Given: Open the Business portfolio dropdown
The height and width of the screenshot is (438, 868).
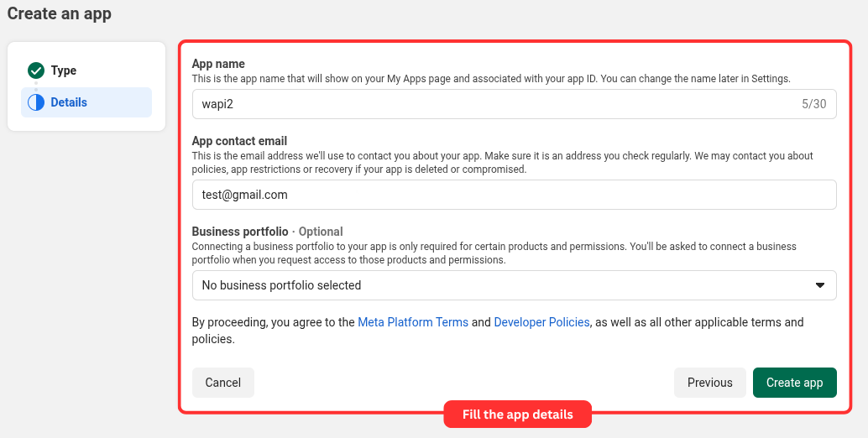Looking at the screenshot, I should (x=515, y=285).
